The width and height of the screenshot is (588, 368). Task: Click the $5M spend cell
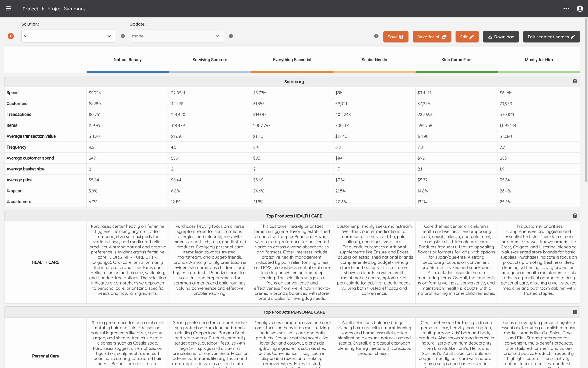(x=374, y=92)
